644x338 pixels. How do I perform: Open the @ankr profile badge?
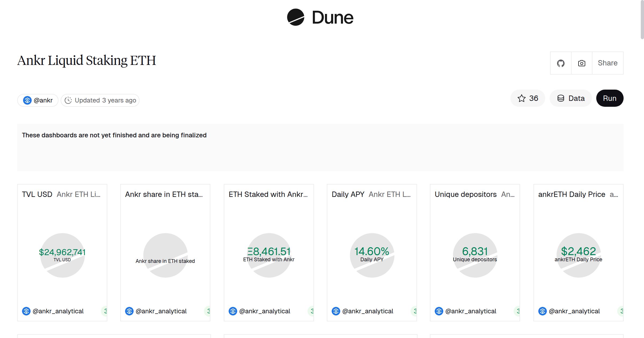[x=37, y=100]
